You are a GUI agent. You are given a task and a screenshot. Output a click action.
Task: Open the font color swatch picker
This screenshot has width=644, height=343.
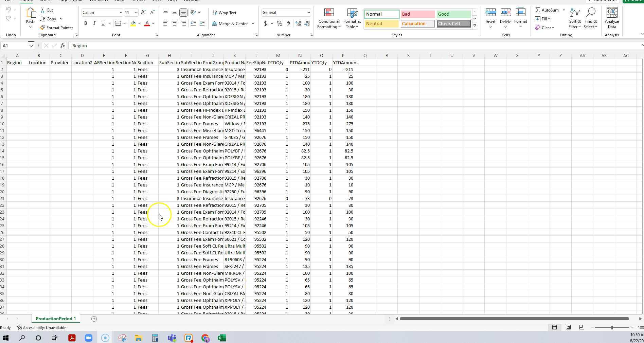[152, 23]
